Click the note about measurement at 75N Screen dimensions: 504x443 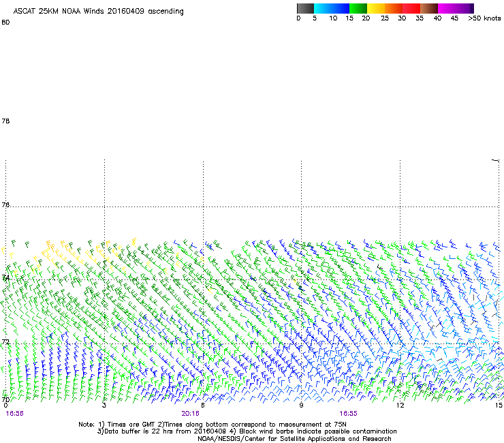pyautogui.click(x=252, y=425)
